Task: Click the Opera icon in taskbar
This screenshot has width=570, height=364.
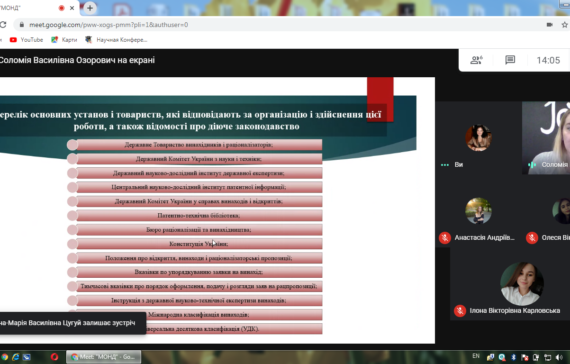Action: pos(54,357)
